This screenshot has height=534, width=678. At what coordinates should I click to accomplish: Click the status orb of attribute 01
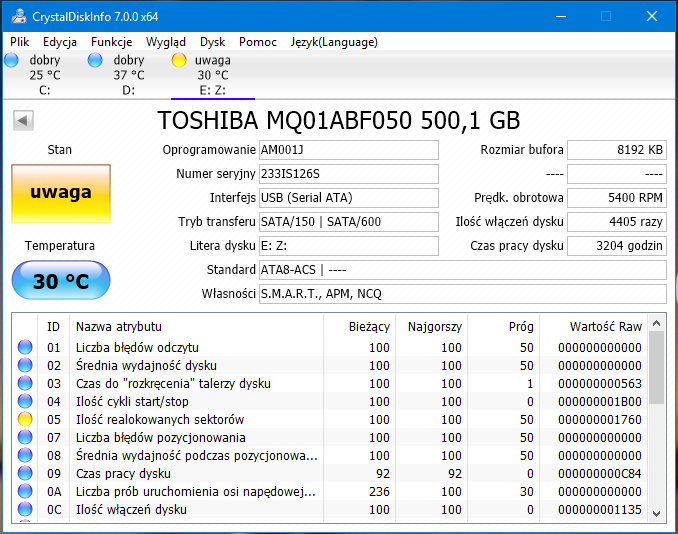point(25,347)
